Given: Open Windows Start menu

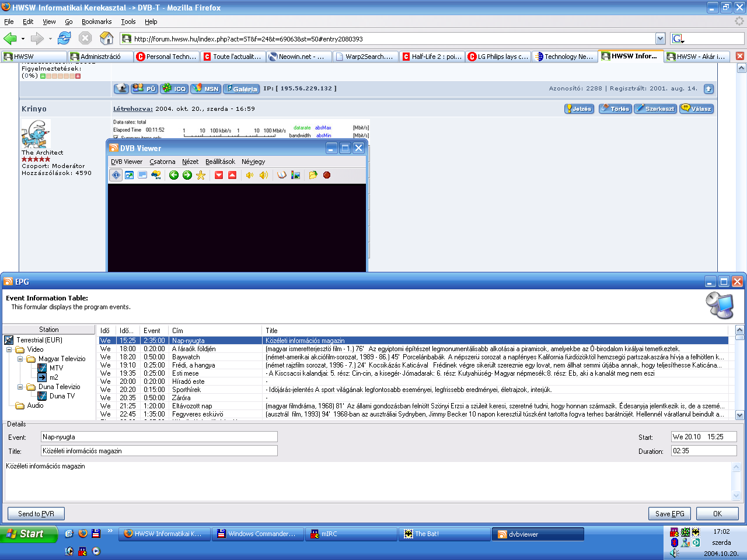Looking at the screenshot, I should (29, 534).
